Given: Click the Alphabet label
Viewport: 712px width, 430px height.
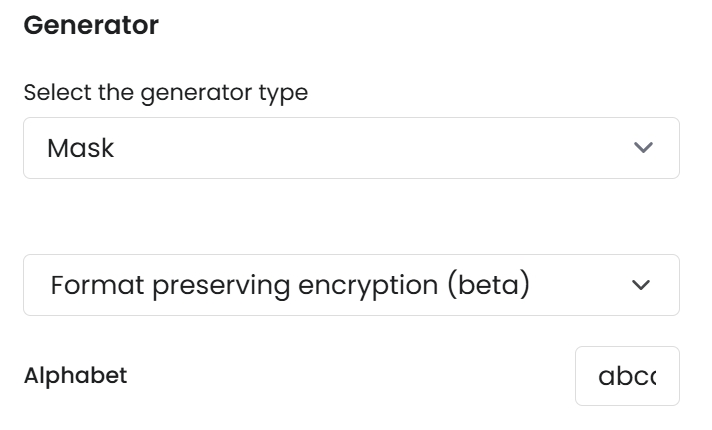Looking at the screenshot, I should click(x=75, y=376).
